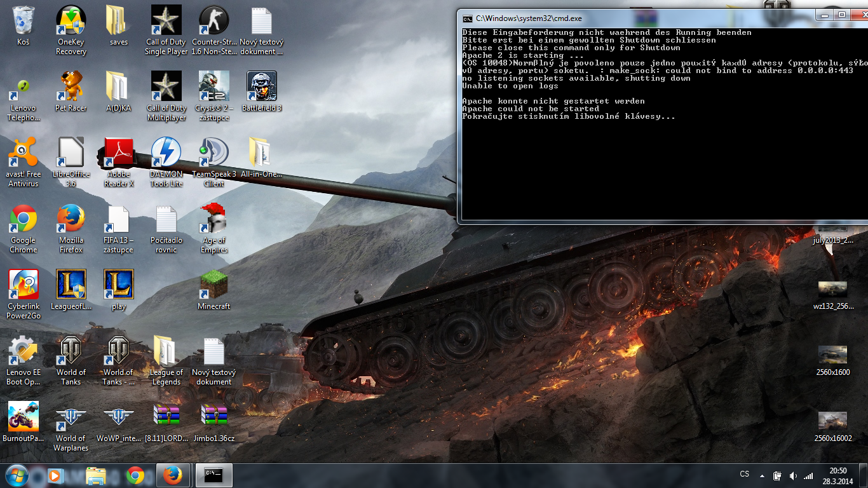This screenshot has width=868, height=488.
Task: Open Windows Explorer from the taskbar
Action: (x=96, y=475)
